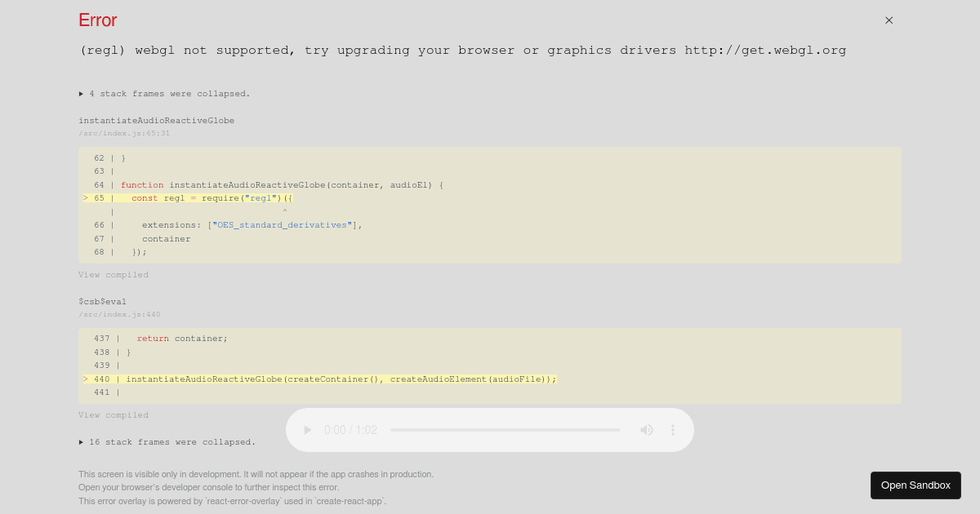The image size is (980, 514).
Task: Click the Open Sandbox button
Action: point(915,485)
